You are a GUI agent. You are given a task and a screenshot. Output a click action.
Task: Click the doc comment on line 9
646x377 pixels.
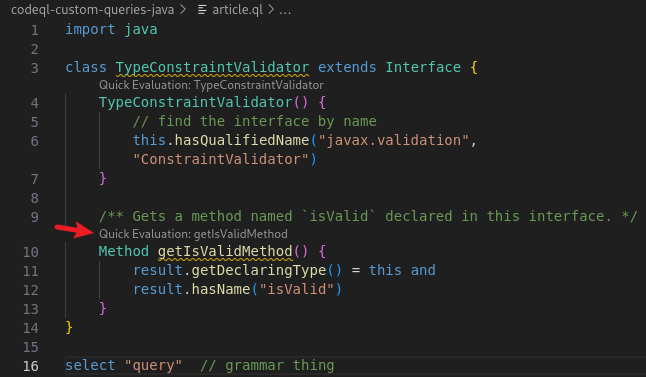click(x=368, y=216)
